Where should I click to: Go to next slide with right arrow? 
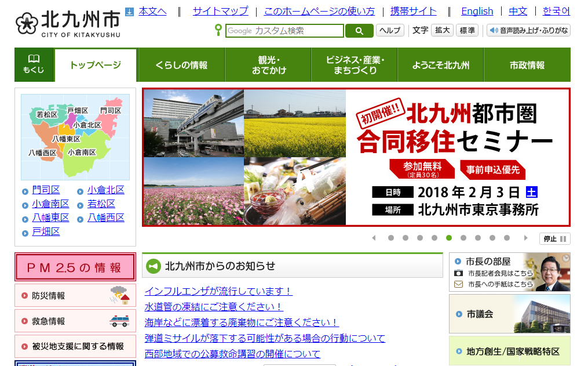tap(525, 238)
